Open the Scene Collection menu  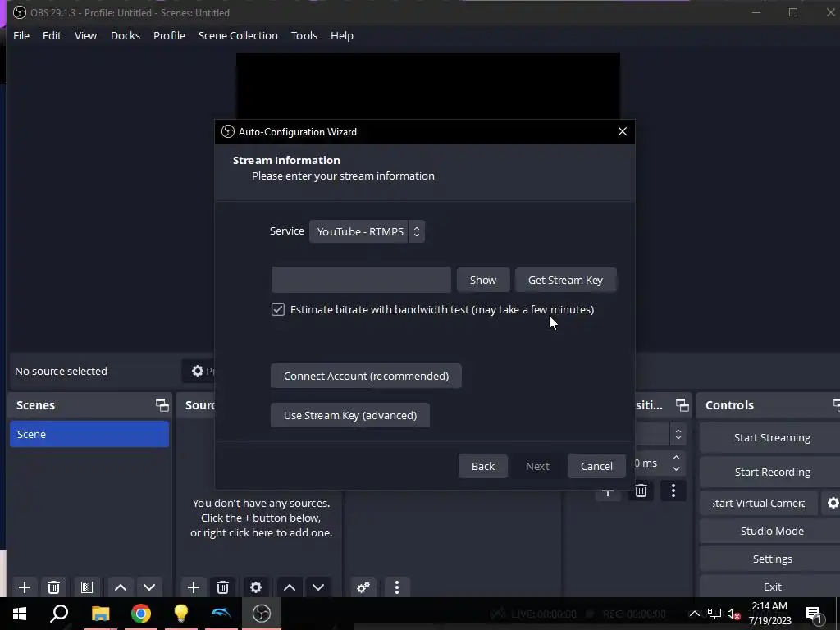click(238, 35)
